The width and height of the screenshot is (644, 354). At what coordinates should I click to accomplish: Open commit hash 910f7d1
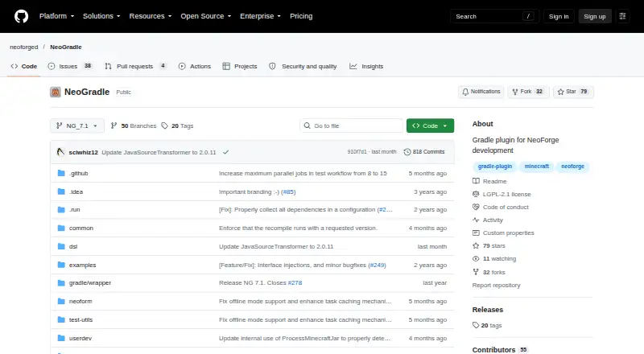coord(357,151)
